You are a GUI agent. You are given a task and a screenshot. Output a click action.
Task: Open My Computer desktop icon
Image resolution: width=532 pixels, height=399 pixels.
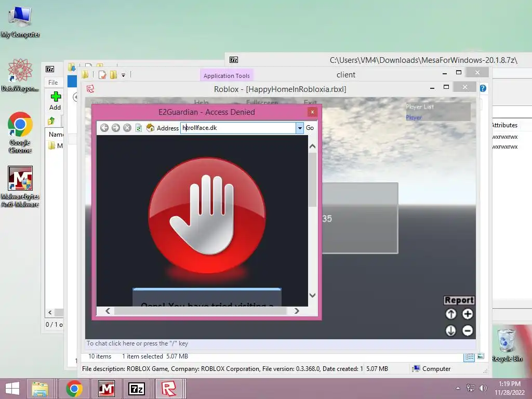[20, 22]
